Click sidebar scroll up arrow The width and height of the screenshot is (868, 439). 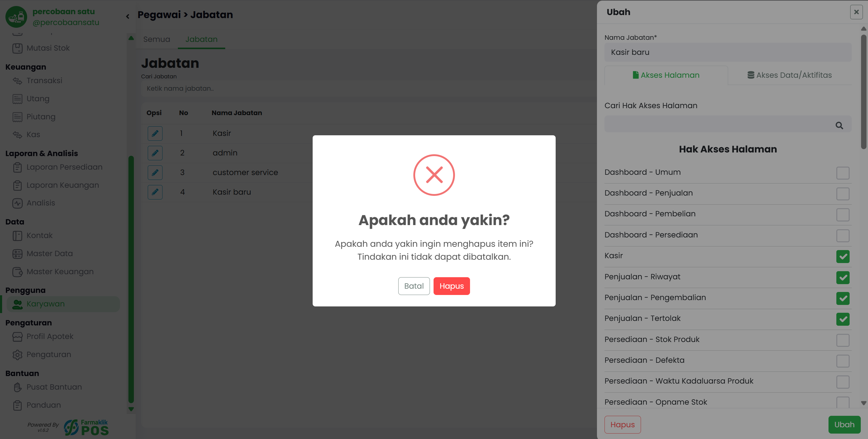tap(131, 38)
